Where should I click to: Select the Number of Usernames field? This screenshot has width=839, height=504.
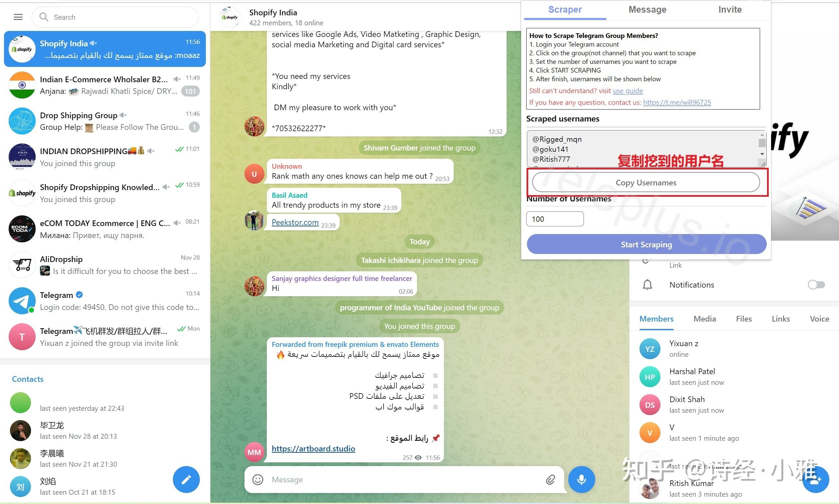pos(554,218)
